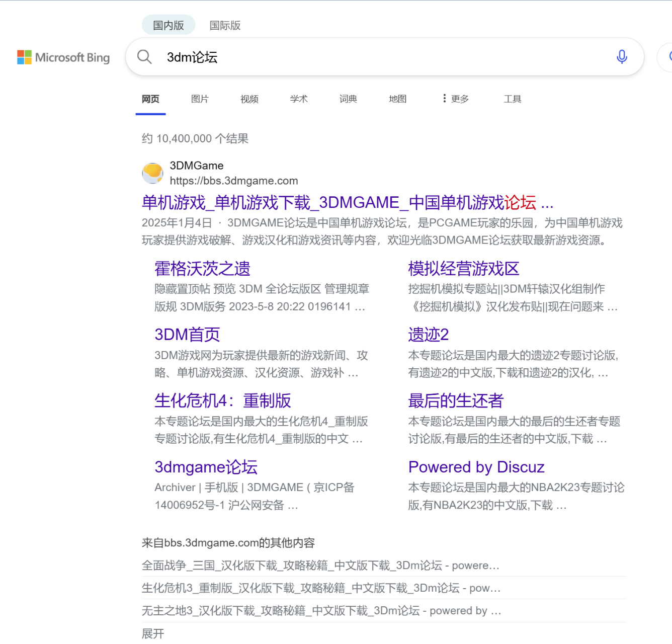Select the 词典 tab

point(348,99)
